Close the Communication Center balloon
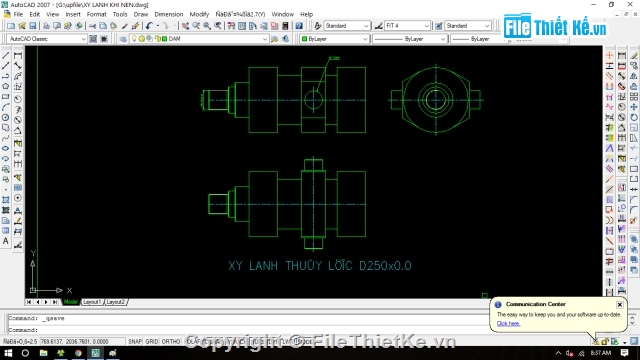Screen dimensions: 640x360 [x=619, y=304]
